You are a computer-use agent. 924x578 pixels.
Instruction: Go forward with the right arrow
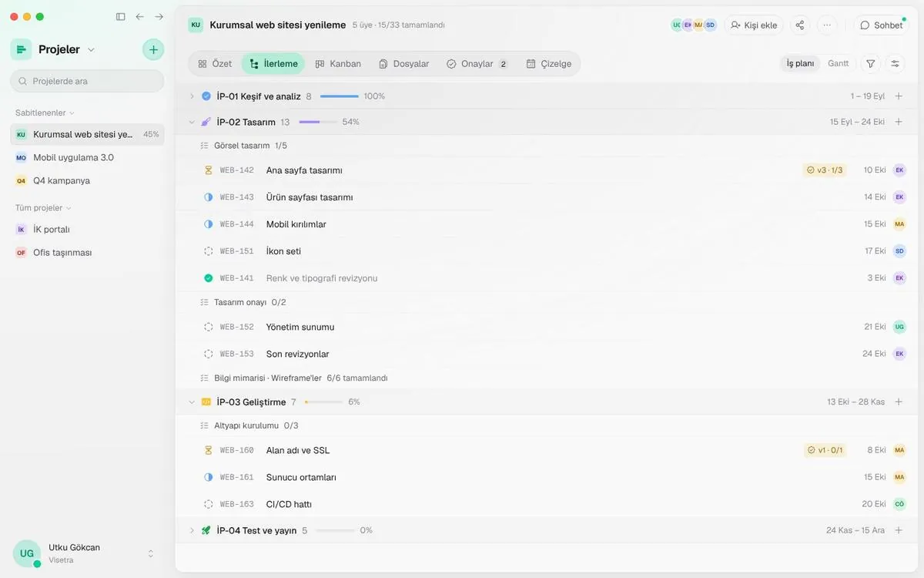[x=159, y=16]
